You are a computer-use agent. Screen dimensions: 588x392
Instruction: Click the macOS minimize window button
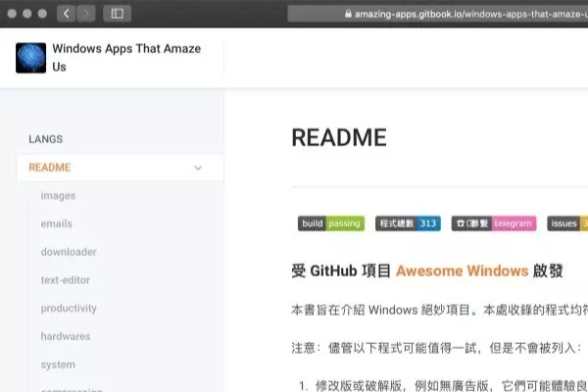pos(27,14)
